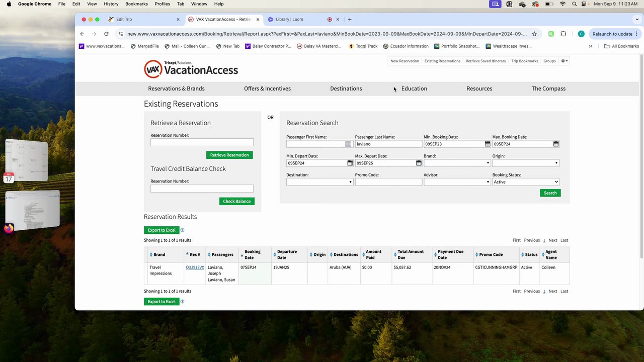The height and width of the screenshot is (362, 644).
Task: Open the Apple menu
Action: (9, 4)
